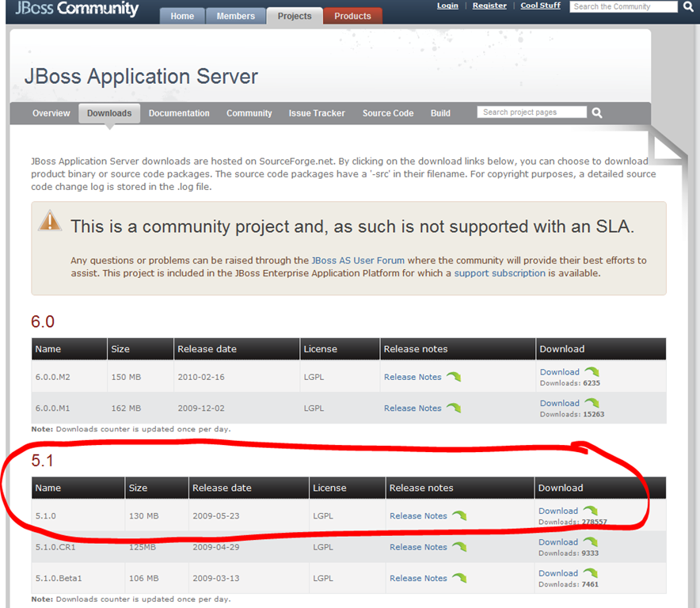Click the Register link
This screenshot has height=608, width=700.
[x=489, y=6]
